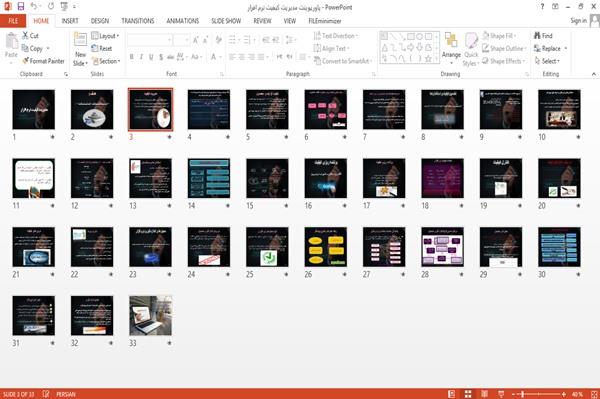Open the FILEminimizer tab
Viewport: 600px width, 399px height.
click(x=324, y=21)
